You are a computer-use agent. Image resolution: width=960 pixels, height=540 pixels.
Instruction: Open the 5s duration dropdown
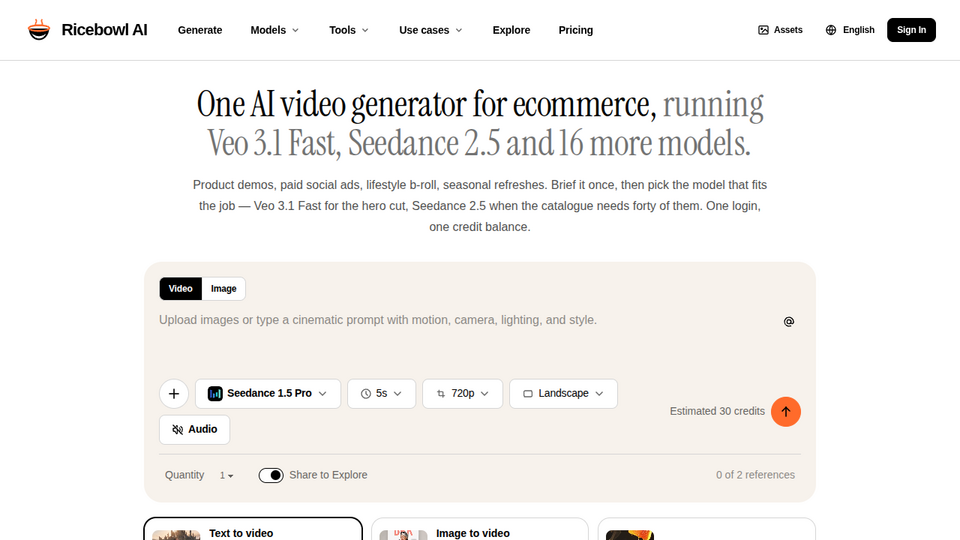pyautogui.click(x=381, y=394)
